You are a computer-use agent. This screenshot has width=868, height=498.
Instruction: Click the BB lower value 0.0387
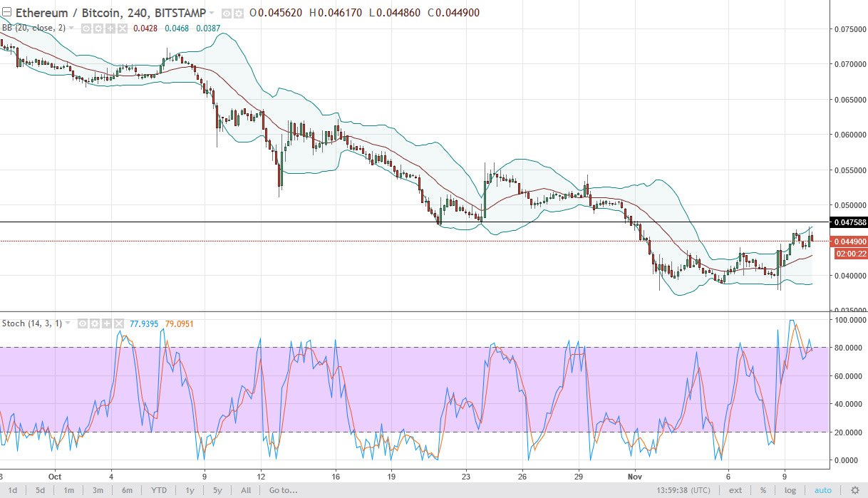tap(208, 28)
